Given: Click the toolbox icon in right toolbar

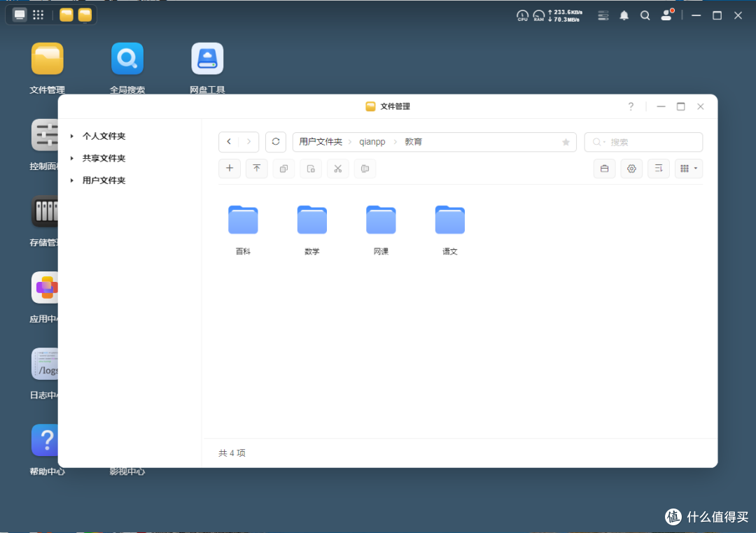Looking at the screenshot, I should (604, 168).
